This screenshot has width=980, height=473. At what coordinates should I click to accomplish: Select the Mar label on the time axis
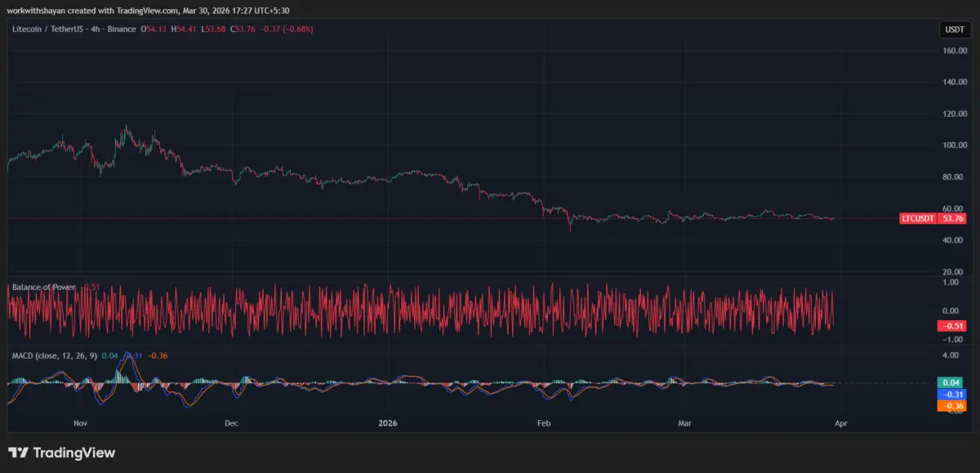point(684,423)
